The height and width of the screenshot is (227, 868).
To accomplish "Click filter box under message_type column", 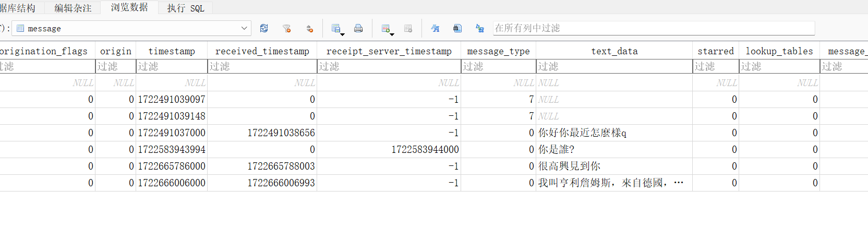I will click(498, 66).
